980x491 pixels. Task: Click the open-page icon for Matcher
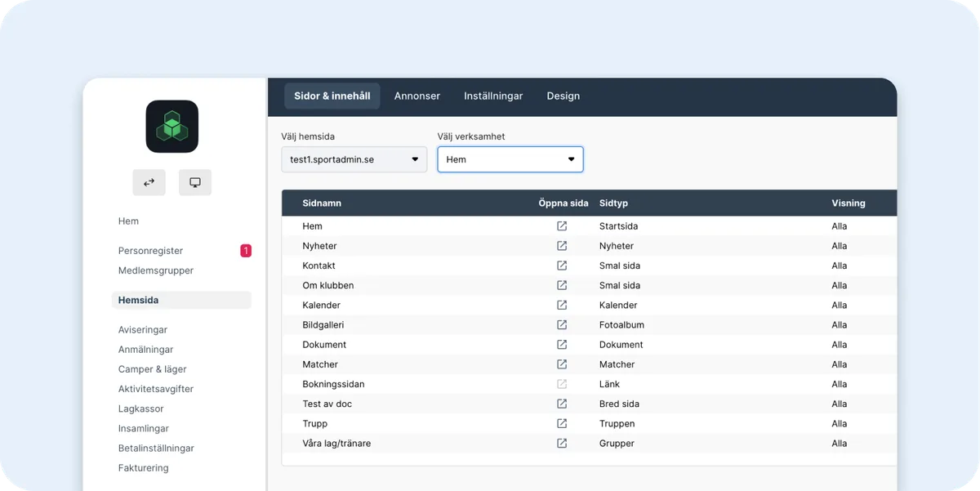coord(562,364)
